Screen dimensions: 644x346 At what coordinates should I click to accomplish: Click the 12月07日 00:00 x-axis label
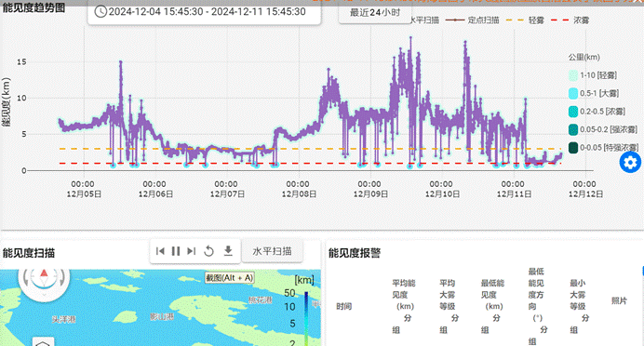click(227, 189)
